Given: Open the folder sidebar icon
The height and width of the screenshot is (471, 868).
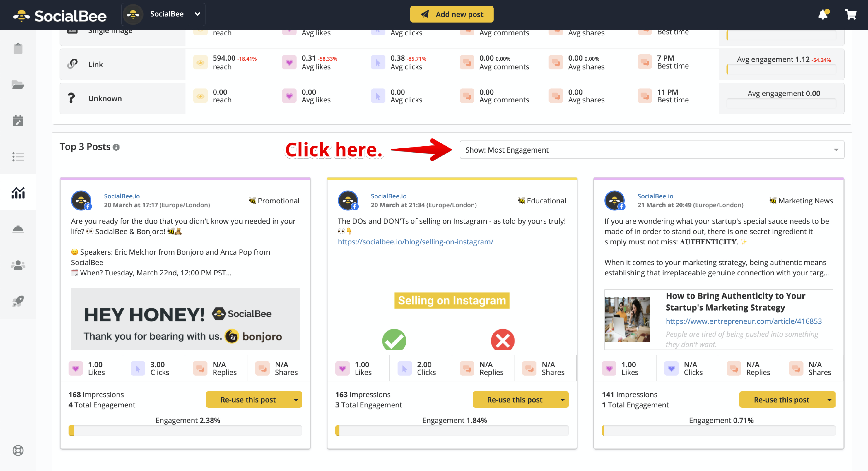Looking at the screenshot, I should click(18, 84).
